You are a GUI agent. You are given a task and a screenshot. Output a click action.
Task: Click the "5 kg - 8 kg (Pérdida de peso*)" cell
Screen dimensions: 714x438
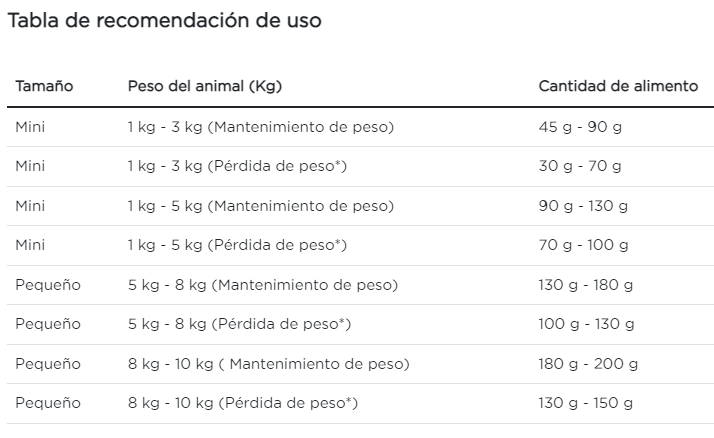pos(239,324)
